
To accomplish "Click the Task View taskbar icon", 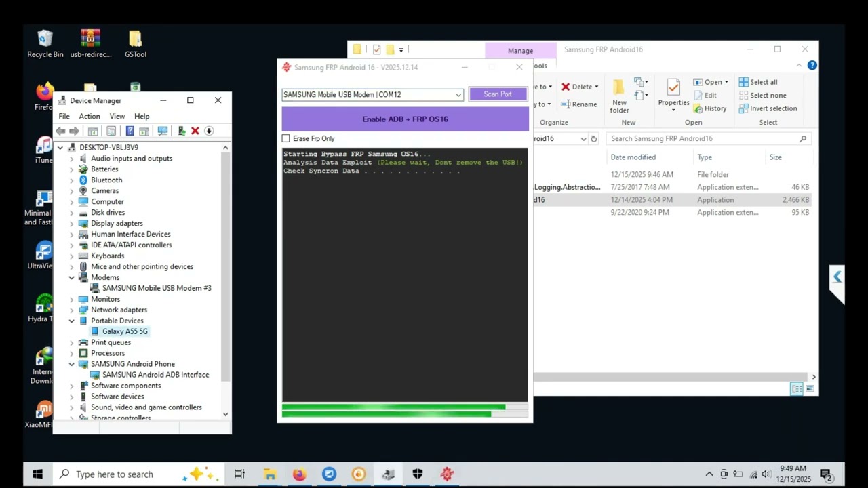I will point(239,474).
